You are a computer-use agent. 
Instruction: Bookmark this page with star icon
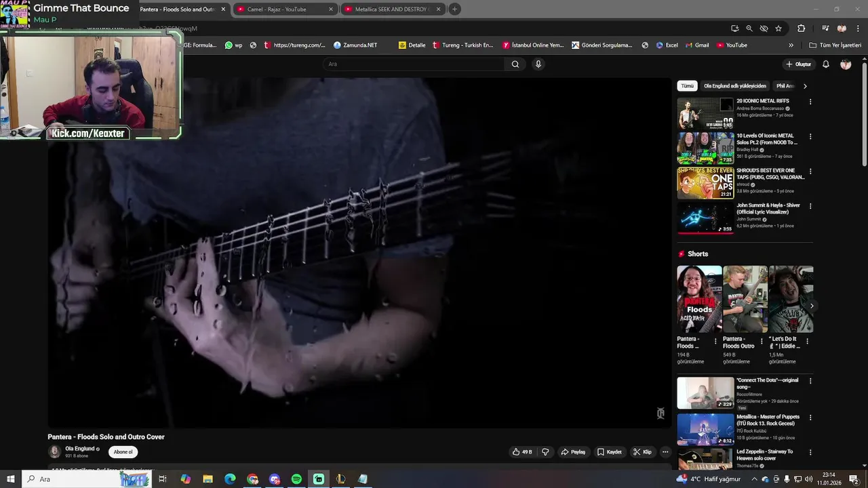[x=778, y=28]
